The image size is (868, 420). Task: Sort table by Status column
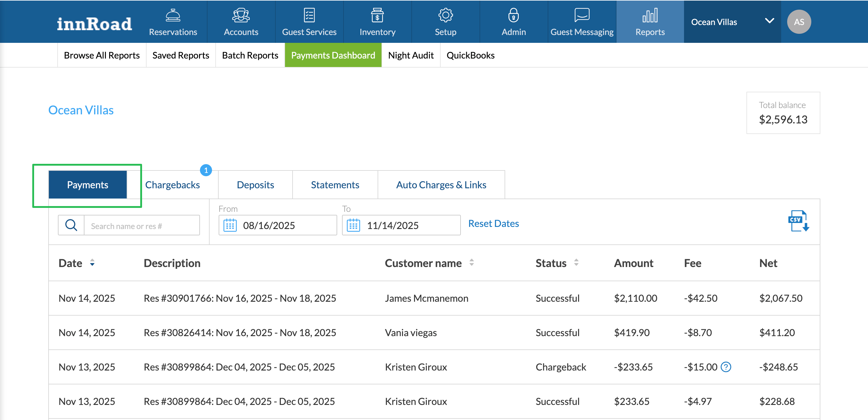coord(576,262)
